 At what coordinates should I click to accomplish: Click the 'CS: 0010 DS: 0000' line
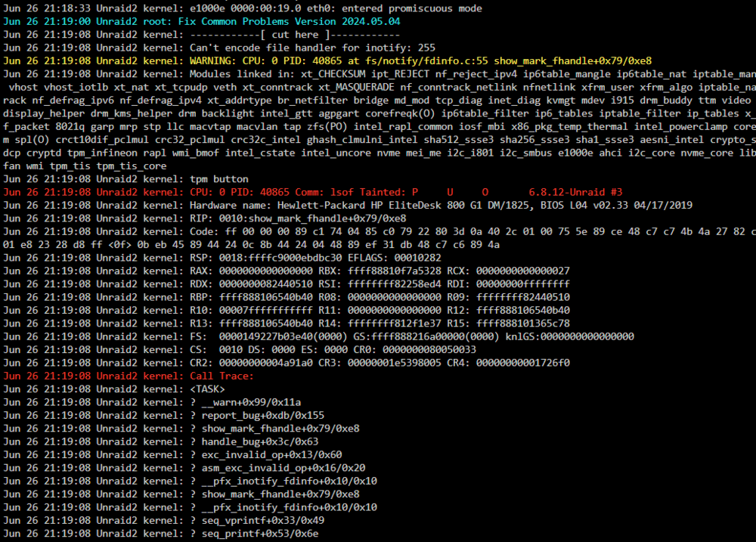tap(240, 349)
